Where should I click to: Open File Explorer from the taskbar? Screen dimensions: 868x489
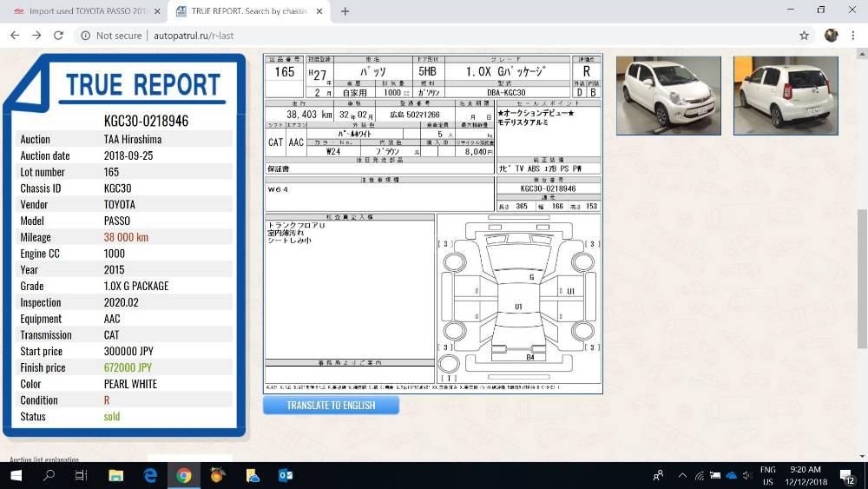[115, 475]
